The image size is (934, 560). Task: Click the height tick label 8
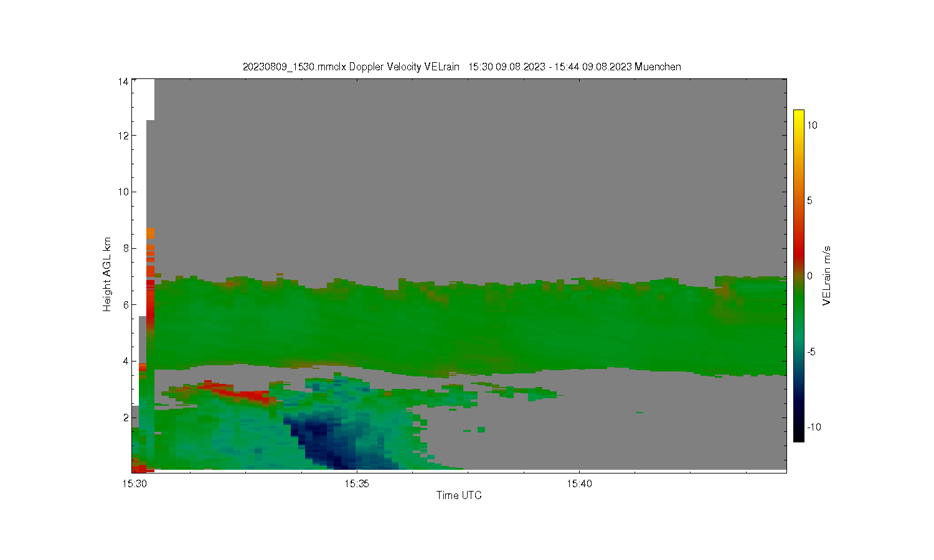126,248
